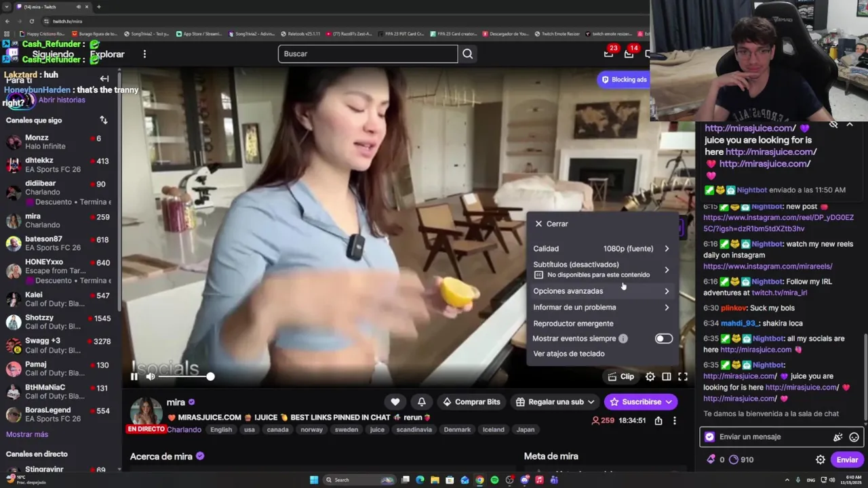
Task: Open whispers icon with 14 badge
Action: coord(630,54)
